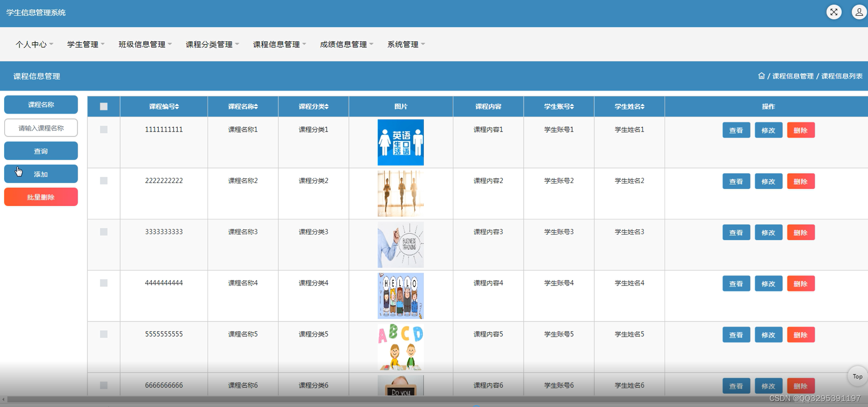Image resolution: width=868 pixels, height=407 pixels.
Task: Check the row checkbox for 2222222222
Action: (x=104, y=181)
